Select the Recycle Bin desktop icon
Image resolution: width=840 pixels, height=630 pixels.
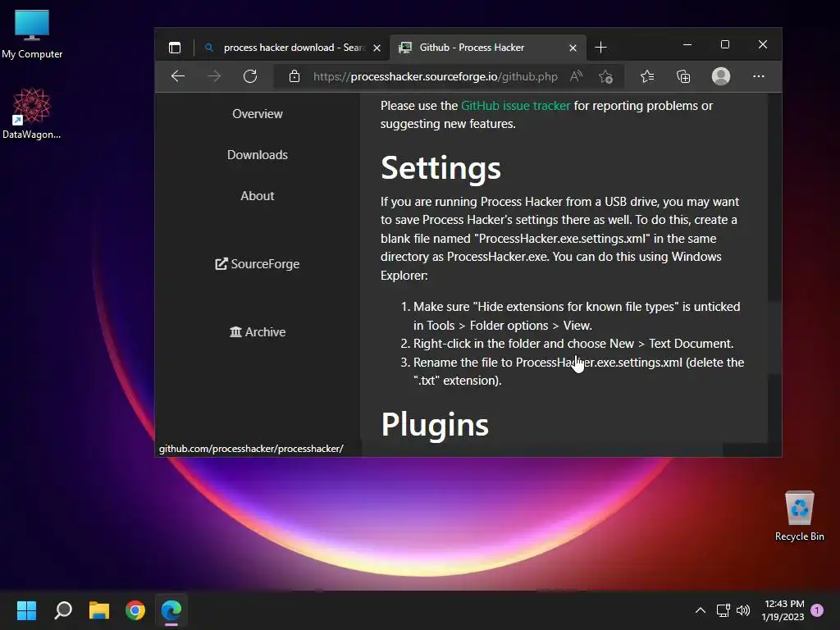[x=799, y=516]
